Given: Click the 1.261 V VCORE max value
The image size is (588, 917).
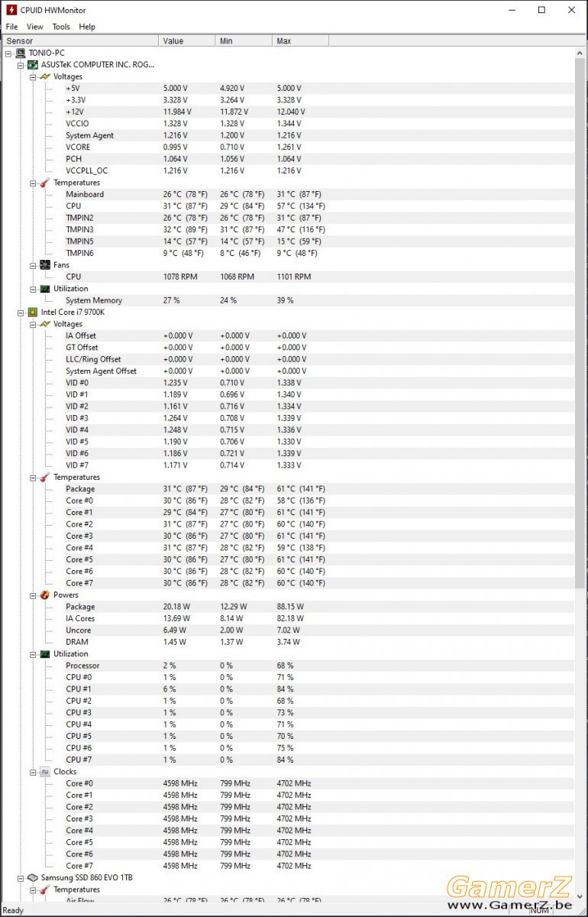Looking at the screenshot, I should [289, 147].
